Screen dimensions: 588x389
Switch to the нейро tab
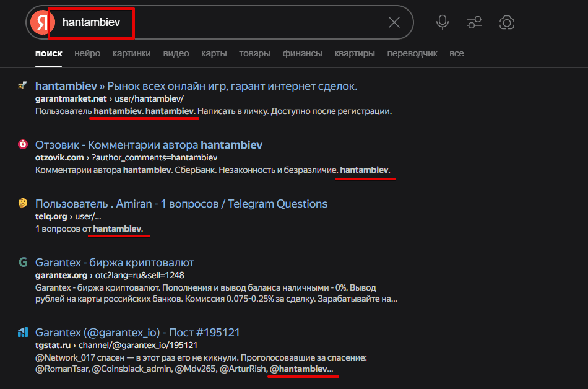pyautogui.click(x=87, y=54)
